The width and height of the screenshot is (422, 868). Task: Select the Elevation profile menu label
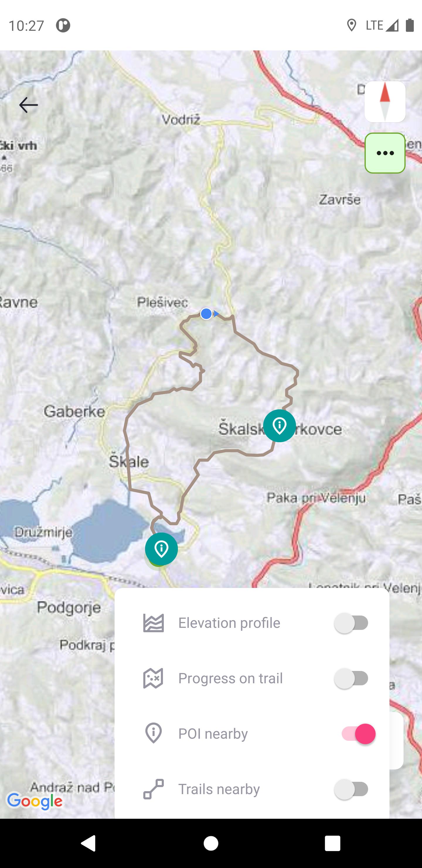[229, 623]
